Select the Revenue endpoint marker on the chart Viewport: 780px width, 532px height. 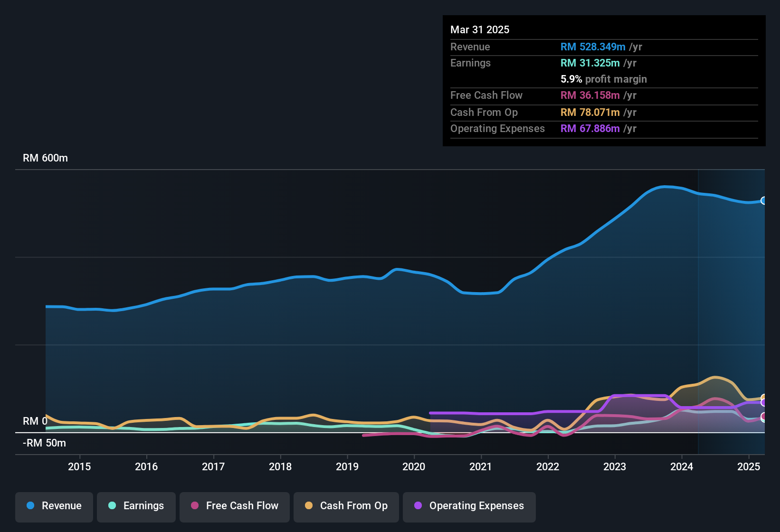coord(763,201)
